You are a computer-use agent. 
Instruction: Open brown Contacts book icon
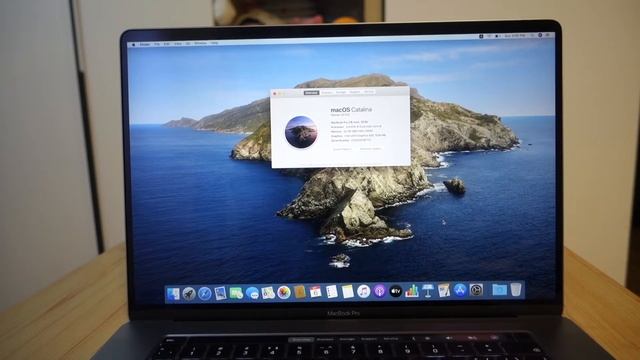click(x=300, y=292)
